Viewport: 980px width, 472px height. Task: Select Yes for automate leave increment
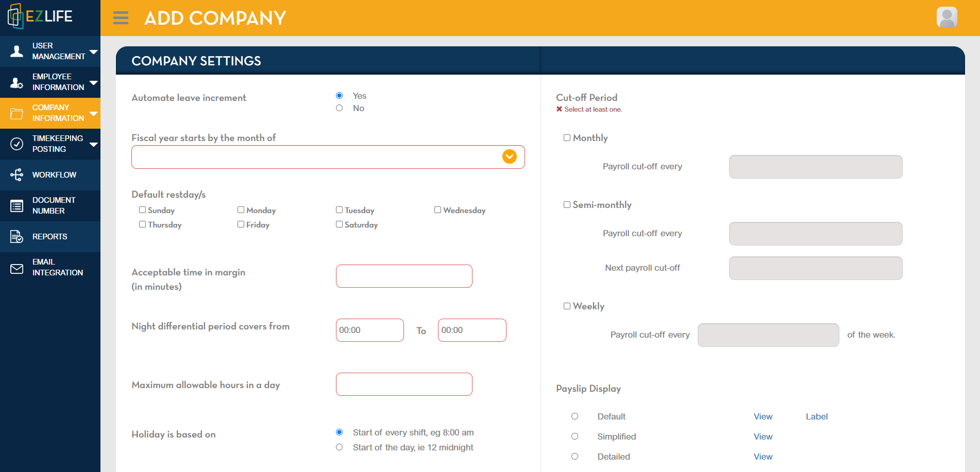pos(339,96)
